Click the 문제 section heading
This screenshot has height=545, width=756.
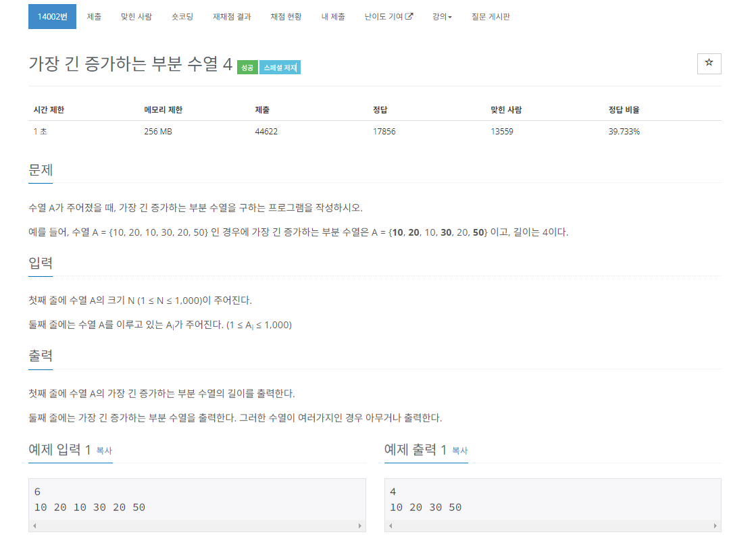coord(41,170)
